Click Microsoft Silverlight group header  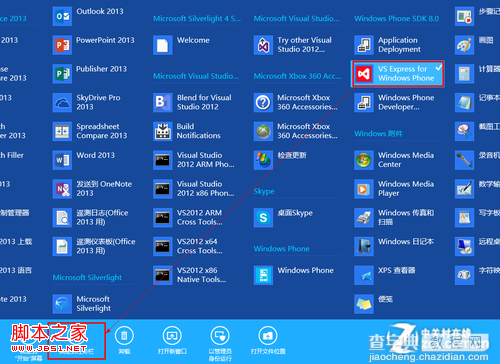(87, 277)
